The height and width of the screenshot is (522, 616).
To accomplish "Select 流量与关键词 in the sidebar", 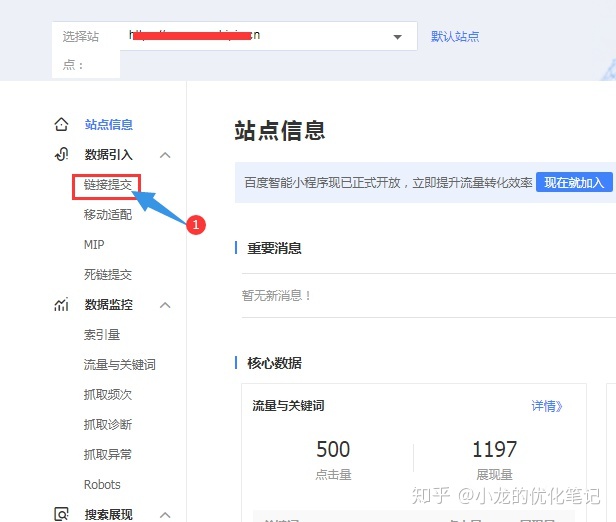I will [119, 364].
